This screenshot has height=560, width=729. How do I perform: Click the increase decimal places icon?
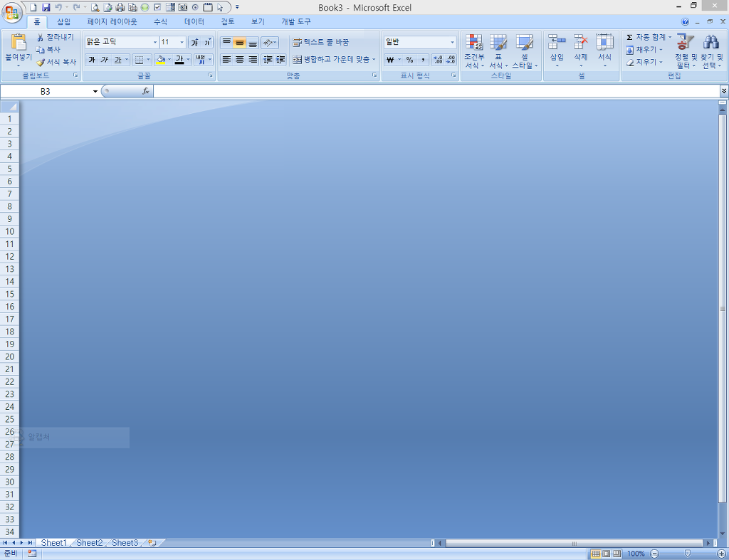pyautogui.click(x=438, y=60)
